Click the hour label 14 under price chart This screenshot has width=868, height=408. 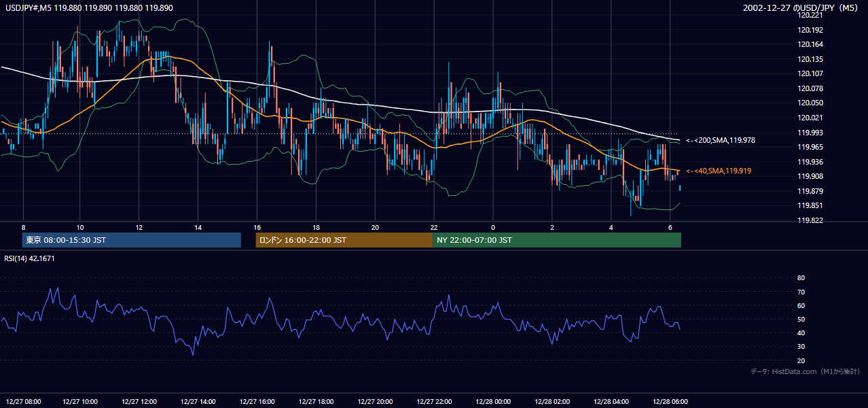(x=198, y=227)
